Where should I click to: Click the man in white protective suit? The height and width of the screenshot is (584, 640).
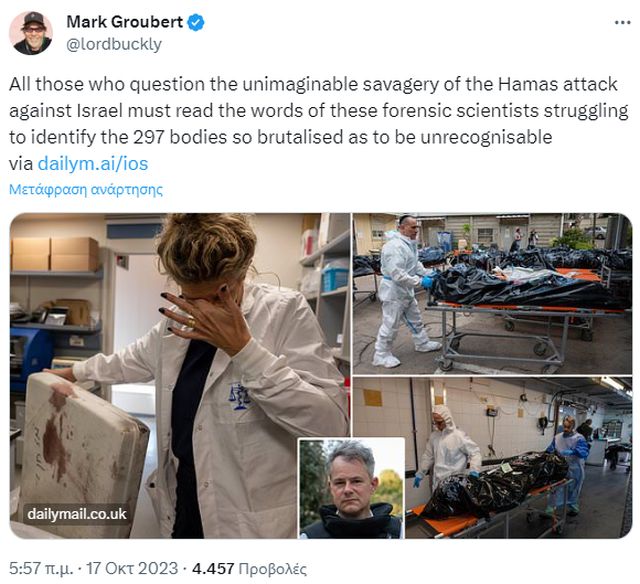402,292
